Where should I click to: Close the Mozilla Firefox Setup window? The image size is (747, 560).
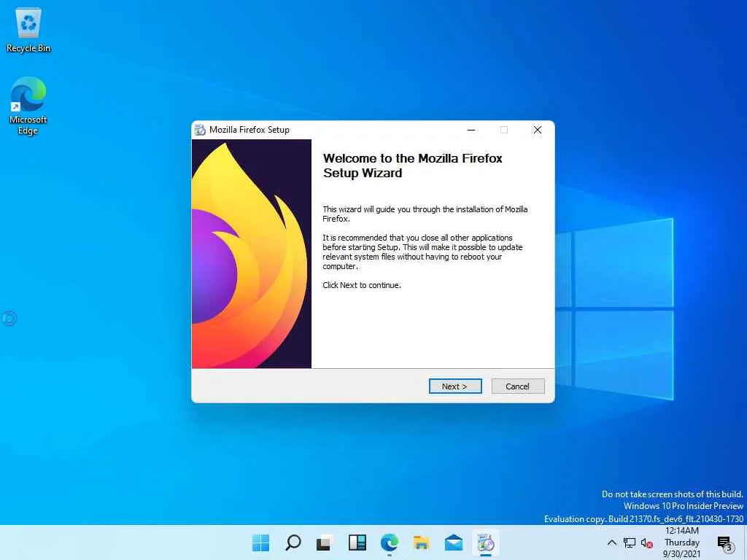(x=538, y=130)
